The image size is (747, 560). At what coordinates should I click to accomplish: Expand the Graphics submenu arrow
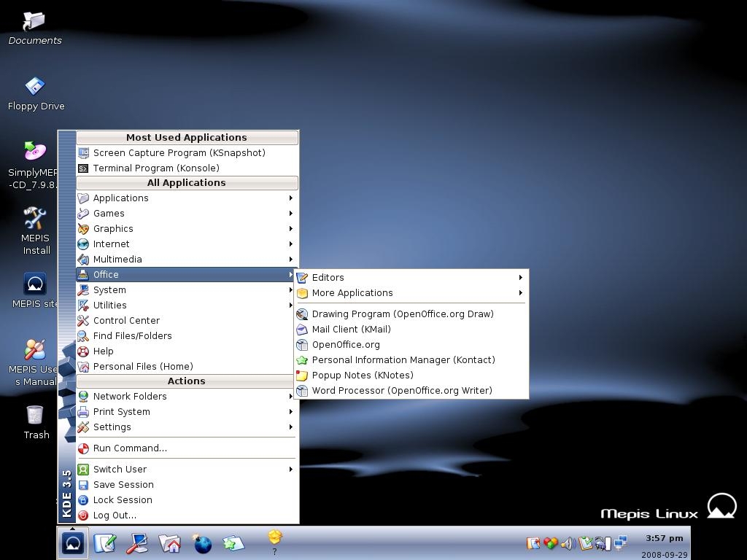(290, 228)
